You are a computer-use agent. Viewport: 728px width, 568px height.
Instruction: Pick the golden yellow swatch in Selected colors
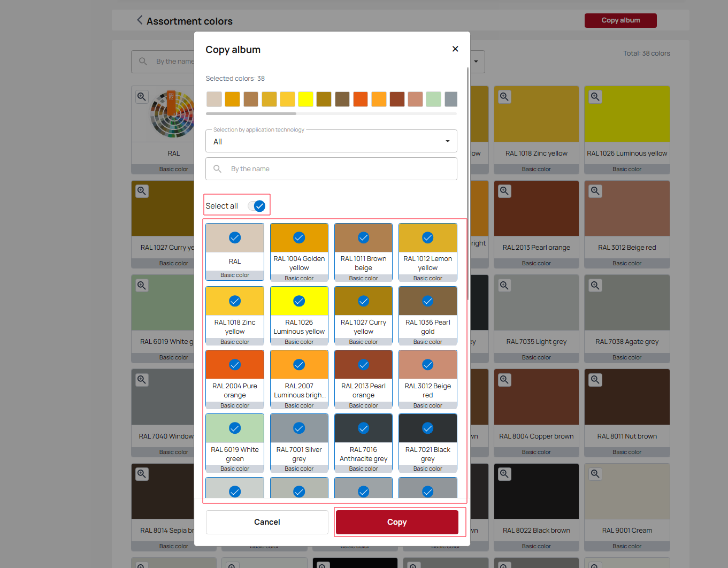[232, 99]
